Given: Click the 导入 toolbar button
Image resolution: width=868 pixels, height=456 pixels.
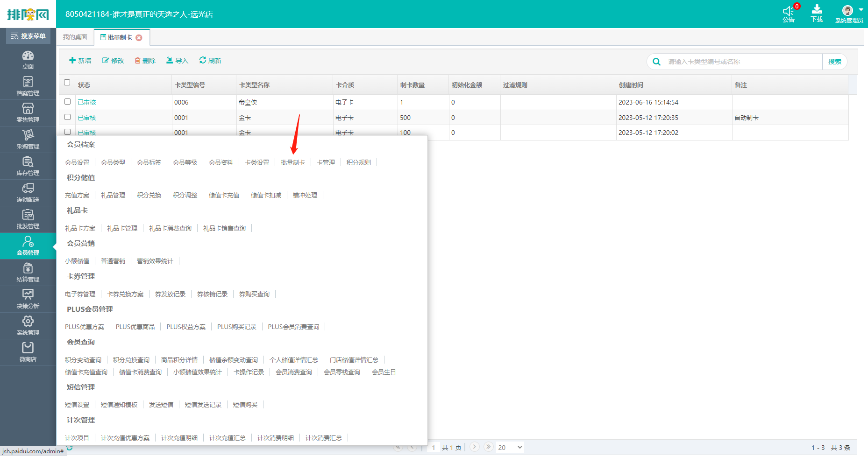Looking at the screenshot, I should click(x=178, y=61).
